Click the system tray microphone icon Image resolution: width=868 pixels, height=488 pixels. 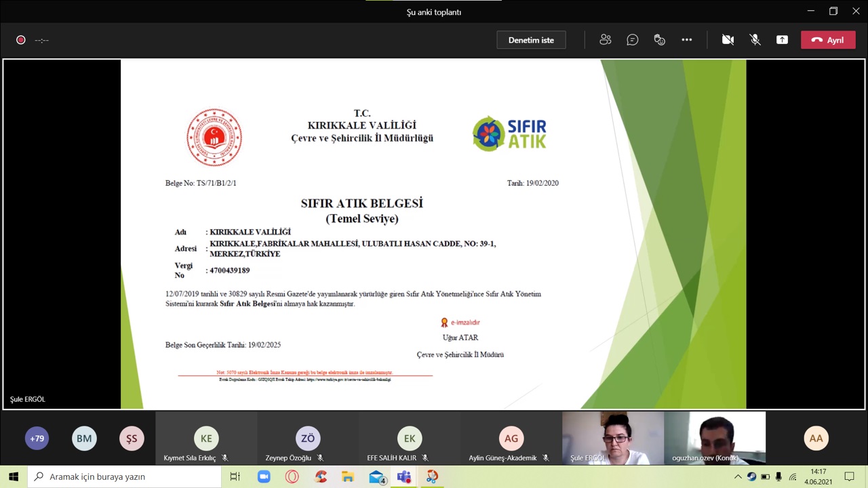[x=778, y=477]
